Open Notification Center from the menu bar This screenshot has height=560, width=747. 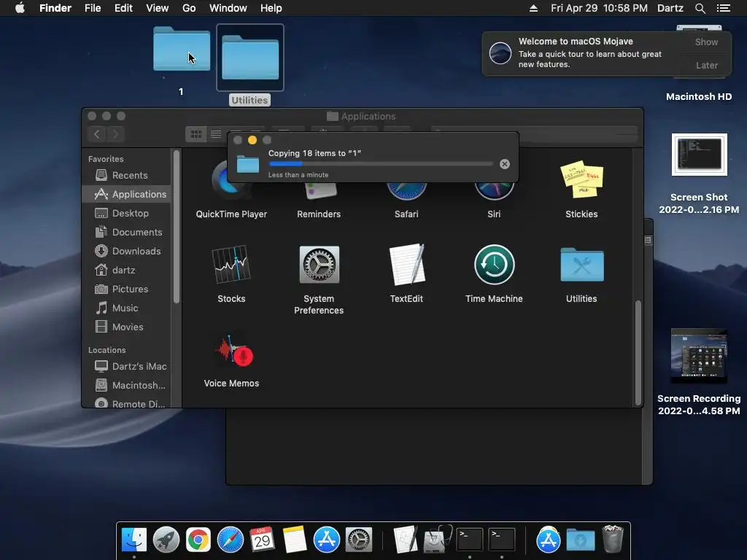(723, 8)
